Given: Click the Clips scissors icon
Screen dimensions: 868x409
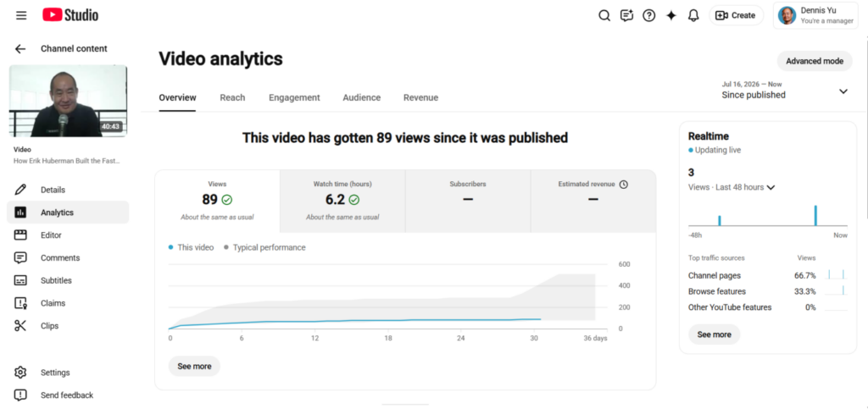Looking at the screenshot, I should click(x=20, y=325).
